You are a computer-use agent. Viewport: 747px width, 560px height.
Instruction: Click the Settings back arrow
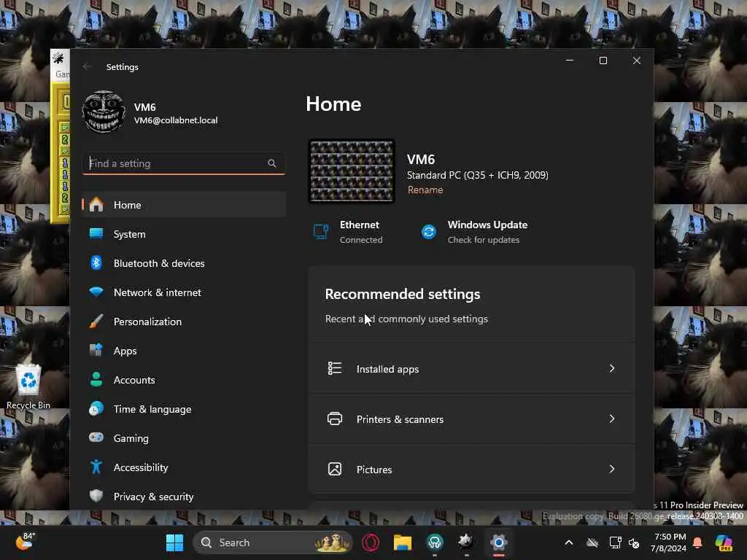click(87, 66)
